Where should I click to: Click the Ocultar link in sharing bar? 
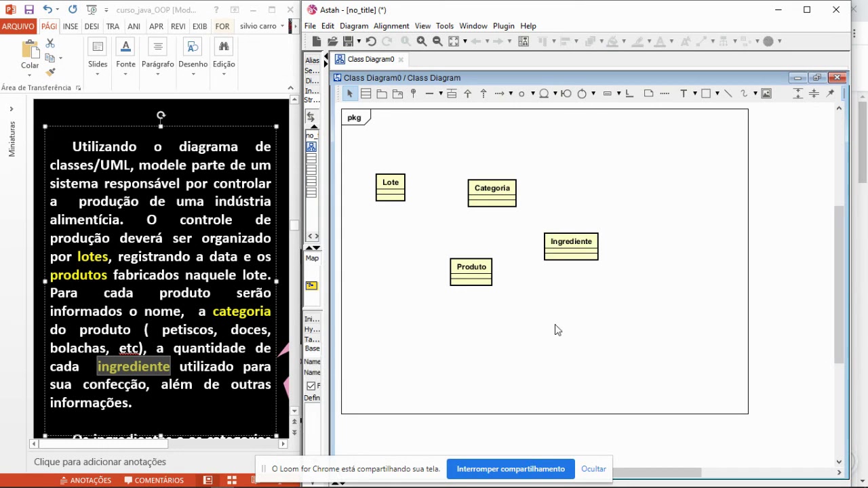[x=593, y=469]
